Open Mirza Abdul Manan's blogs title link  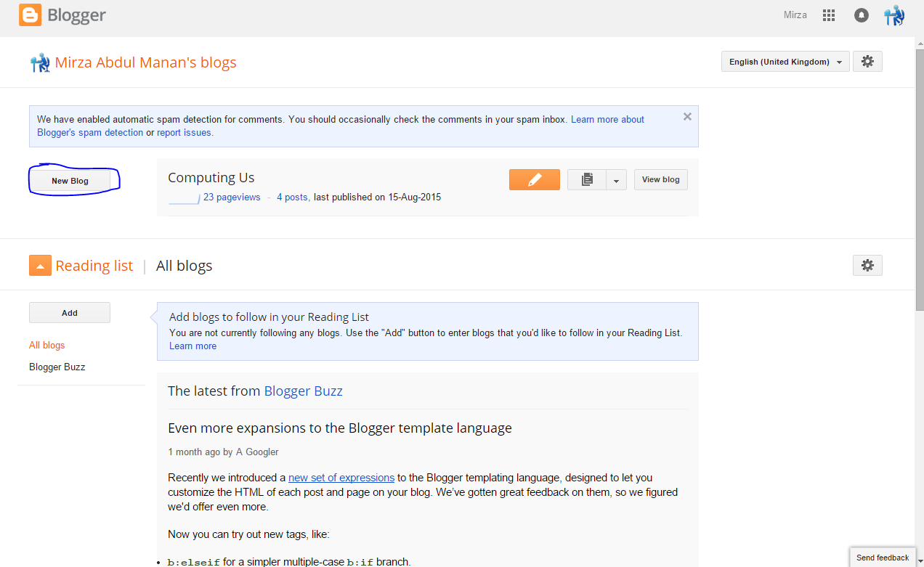click(146, 62)
